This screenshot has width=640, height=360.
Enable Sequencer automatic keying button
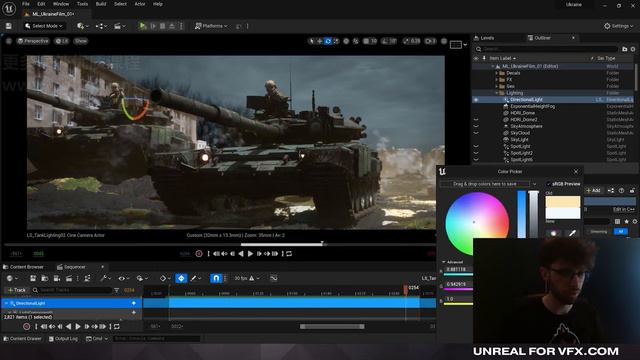click(x=181, y=278)
